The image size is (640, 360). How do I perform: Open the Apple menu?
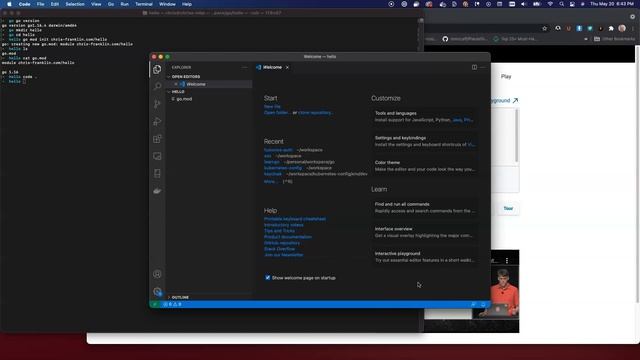tap(9, 4)
